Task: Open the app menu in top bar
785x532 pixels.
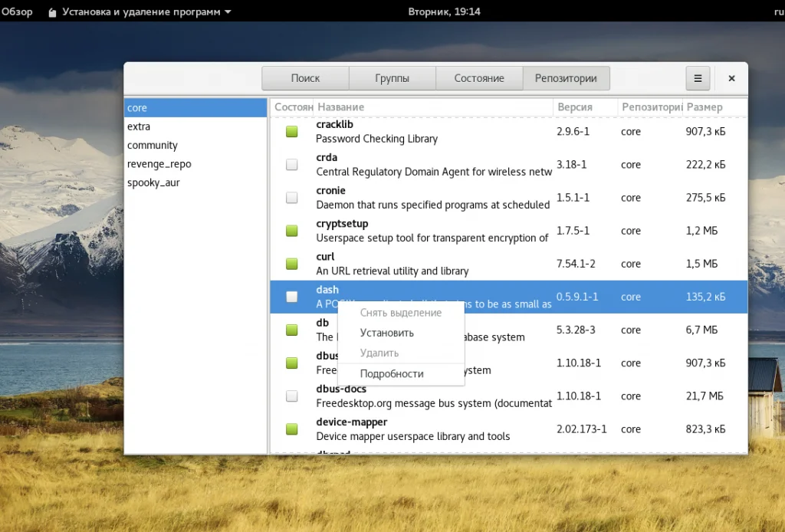Action: 139,12
